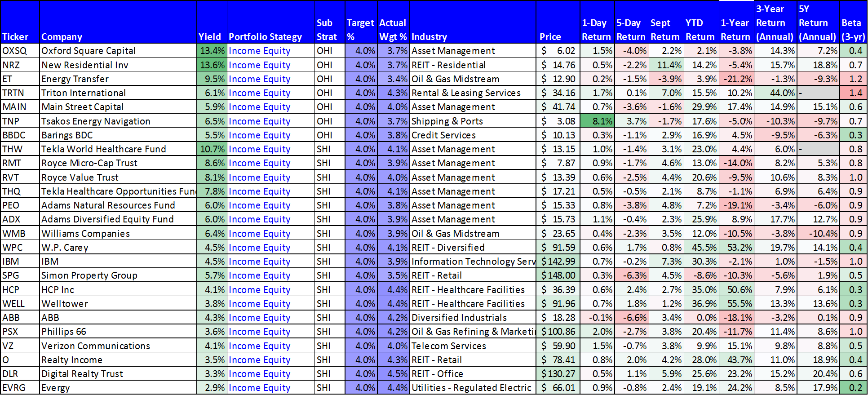Click the Tsakos Energy Navigation cell

[118, 121]
